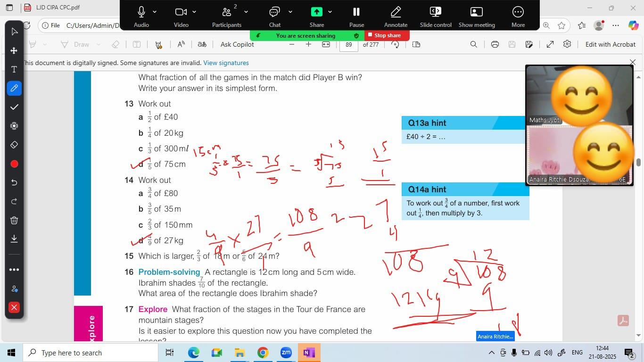
Task: Click the undo annotation arrow
Action: click(14, 182)
